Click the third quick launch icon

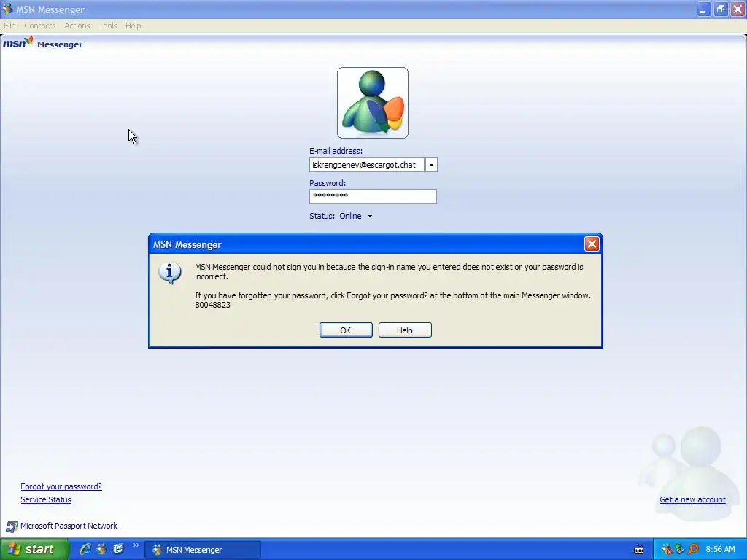coord(118,549)
